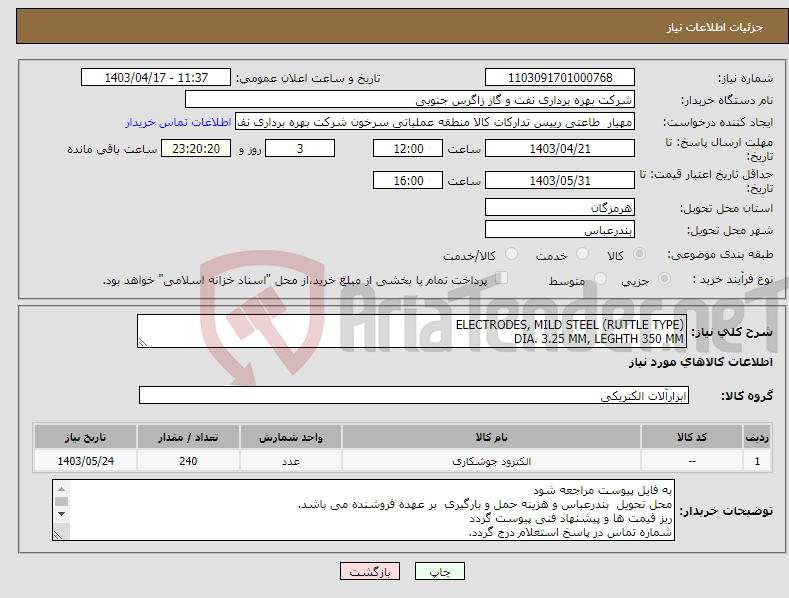Screen dimensions: 789x598
Task: Click the چاپ (print) button
Action: [439, 571]
